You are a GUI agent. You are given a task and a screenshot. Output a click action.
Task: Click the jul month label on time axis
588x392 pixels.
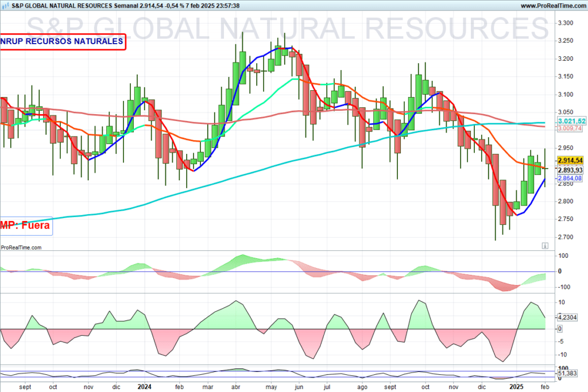coord(327,387)
